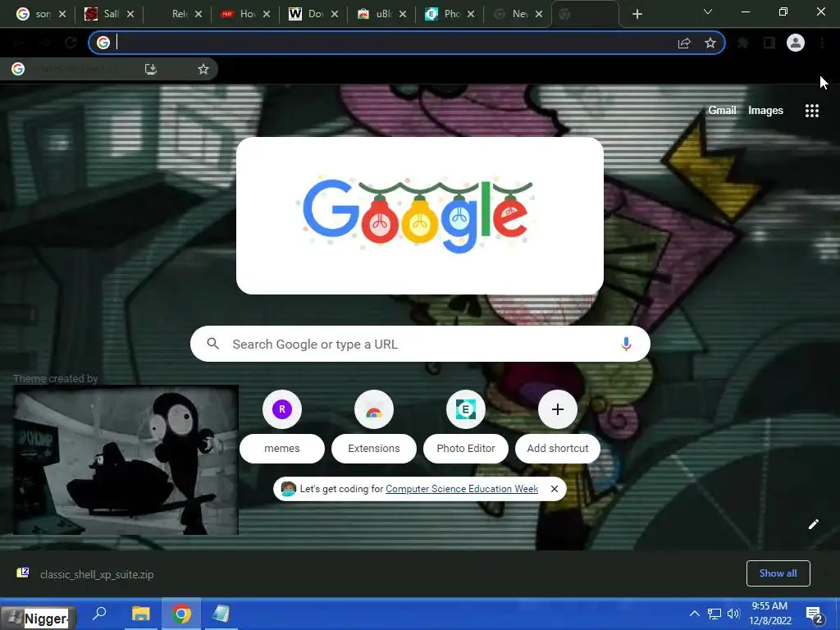The image size is (840, 630).
Task: Open the tab search chevron
Action: coord(708,11)
